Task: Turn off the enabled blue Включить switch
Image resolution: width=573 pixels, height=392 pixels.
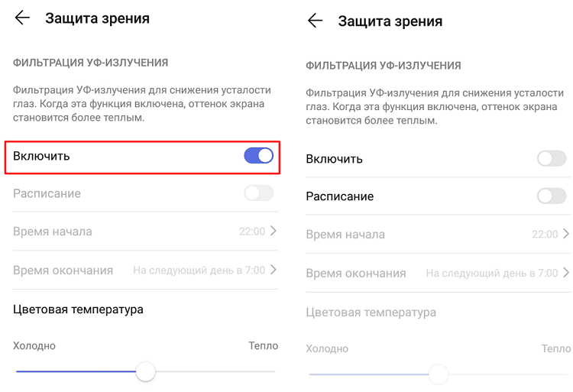Action: coord(258,156)
